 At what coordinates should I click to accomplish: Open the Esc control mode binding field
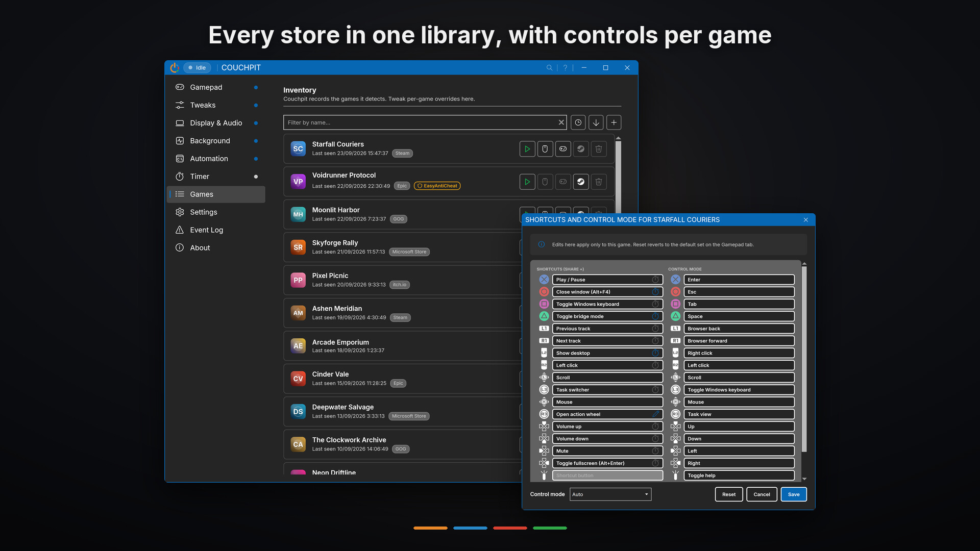(x=739, y=292)
